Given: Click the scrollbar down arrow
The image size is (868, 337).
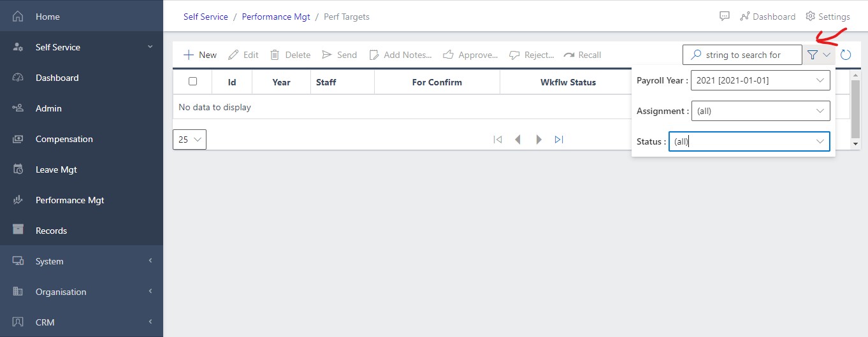Looking at the screenshot, I should [x=856, y=145].
